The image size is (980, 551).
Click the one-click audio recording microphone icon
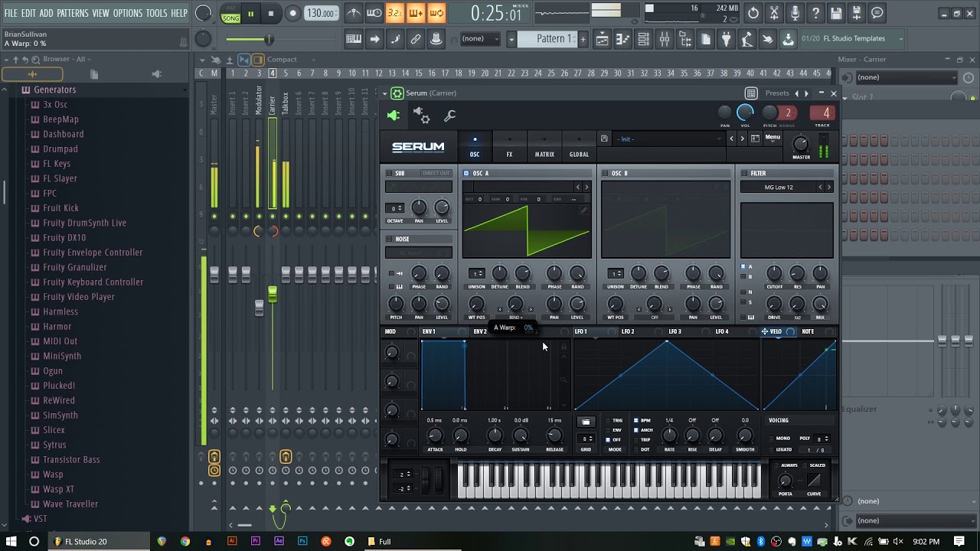tap(795, 13)
